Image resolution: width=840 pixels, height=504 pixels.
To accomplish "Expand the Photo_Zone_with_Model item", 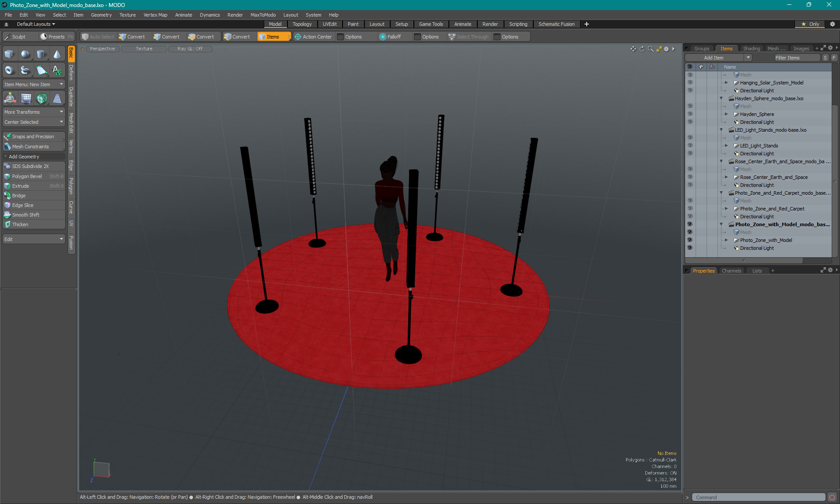I will pos(727,240).
